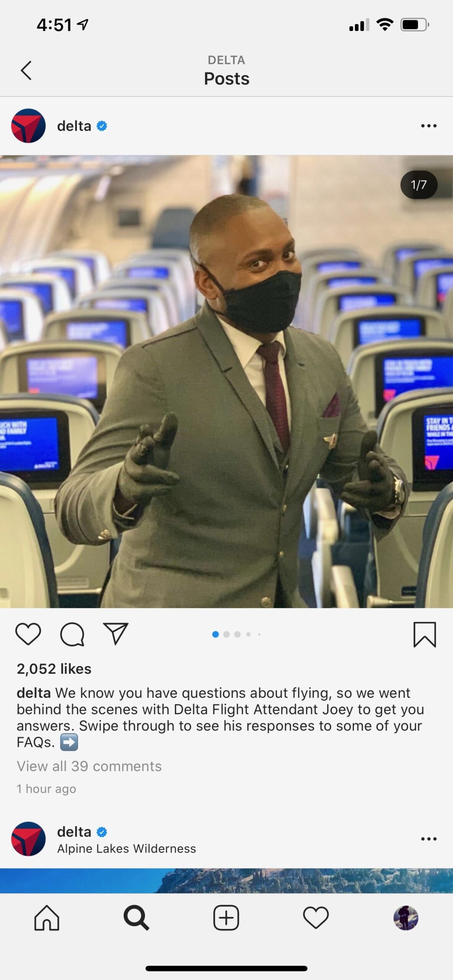Share the post via paper plane icon

tap(116, 634)
